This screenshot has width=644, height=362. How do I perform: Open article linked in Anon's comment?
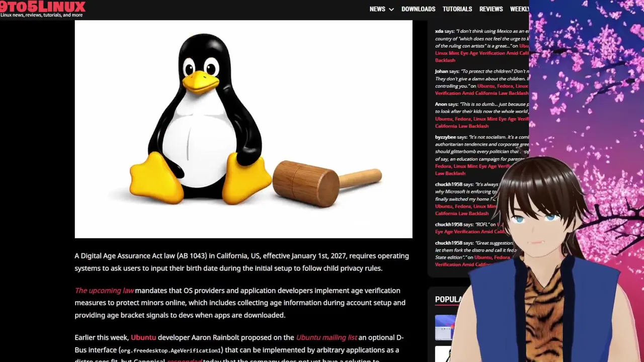pyautogui.click(x=482, y=122)
